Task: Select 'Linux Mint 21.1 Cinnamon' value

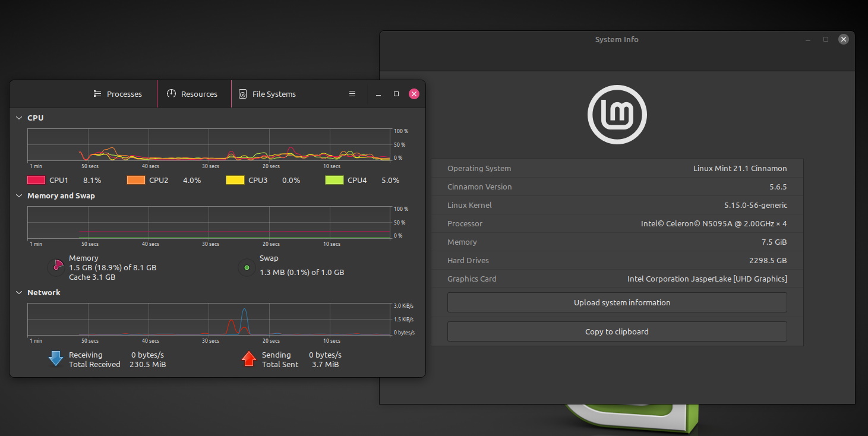Action: (x=740, y=168)
